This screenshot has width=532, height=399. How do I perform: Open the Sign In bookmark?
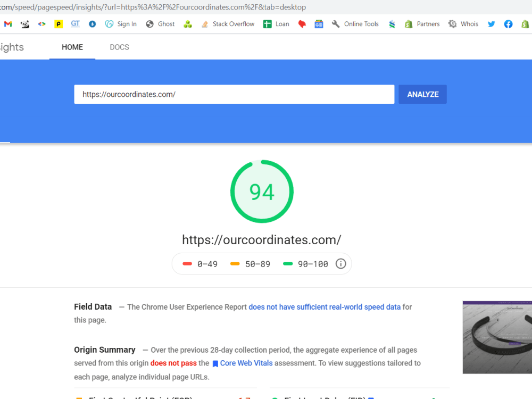point(121,24)
